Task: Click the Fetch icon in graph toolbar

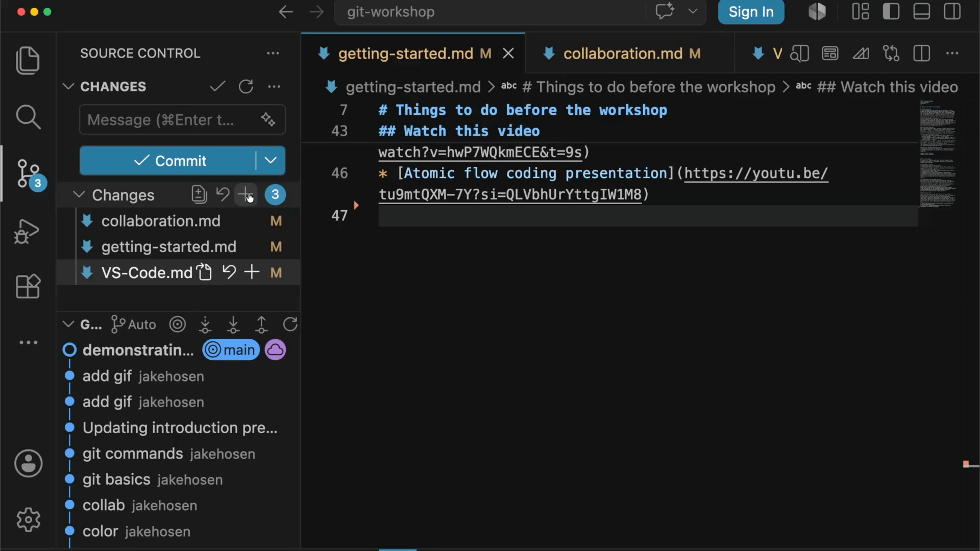Action: 205,324
